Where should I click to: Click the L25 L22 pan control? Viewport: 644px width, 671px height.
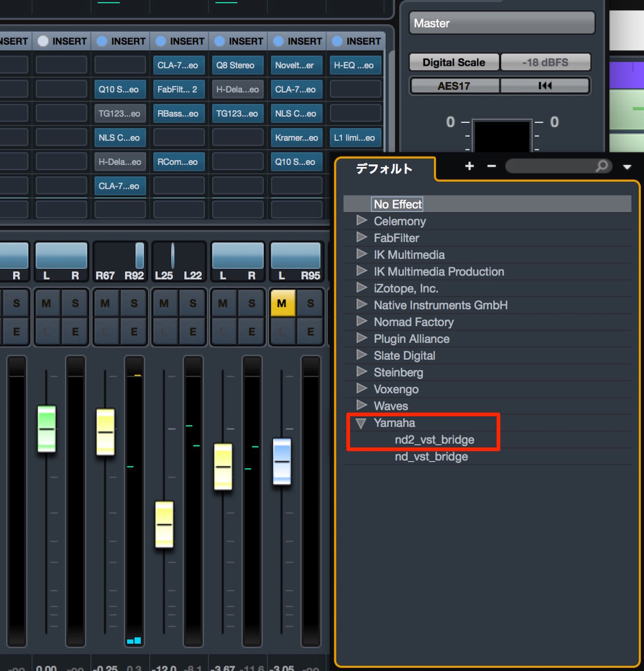179,255
